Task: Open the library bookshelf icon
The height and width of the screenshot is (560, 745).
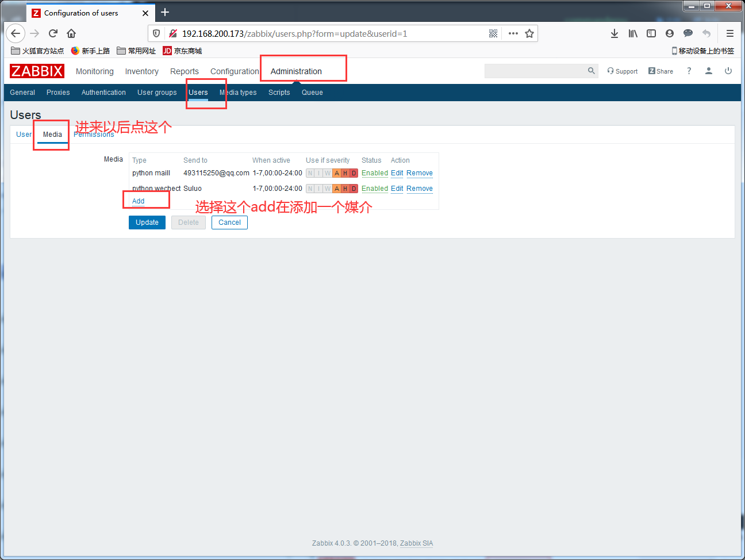Action: [x=633, y=33]
